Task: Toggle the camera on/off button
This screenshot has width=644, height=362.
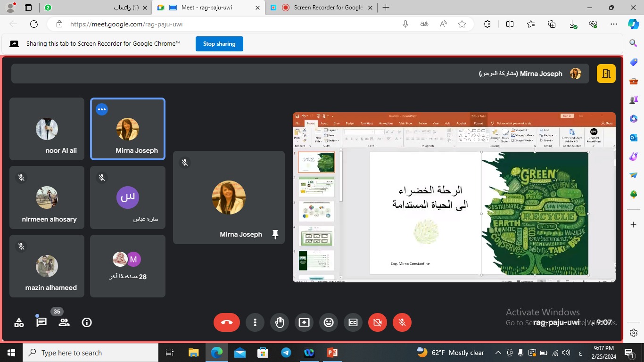Action: coord(378,322)
